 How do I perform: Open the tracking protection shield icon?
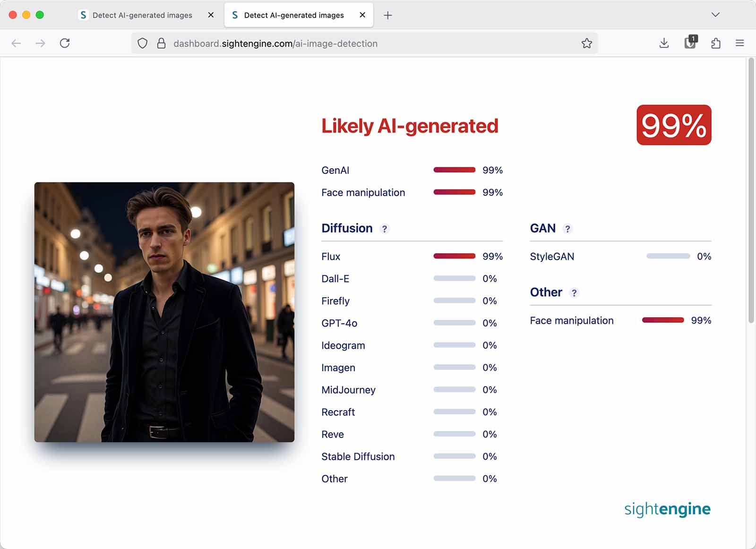[x=142, y=43]
